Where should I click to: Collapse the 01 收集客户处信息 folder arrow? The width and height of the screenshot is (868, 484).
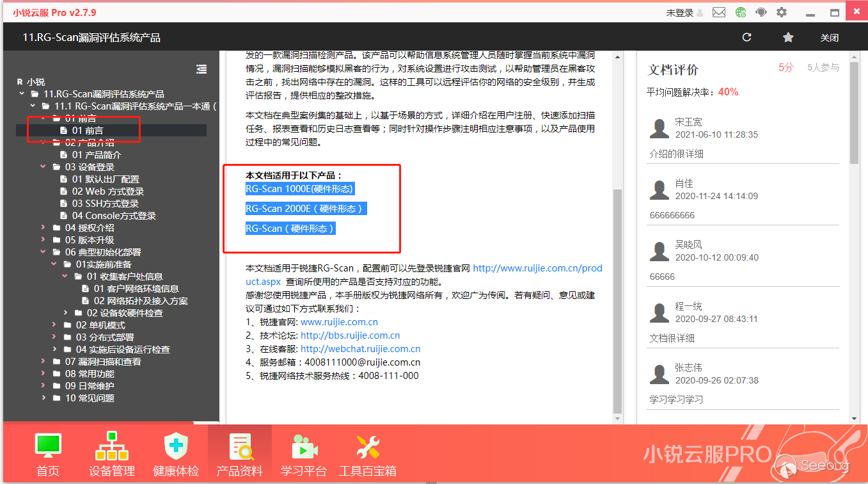tap(65, 277)
